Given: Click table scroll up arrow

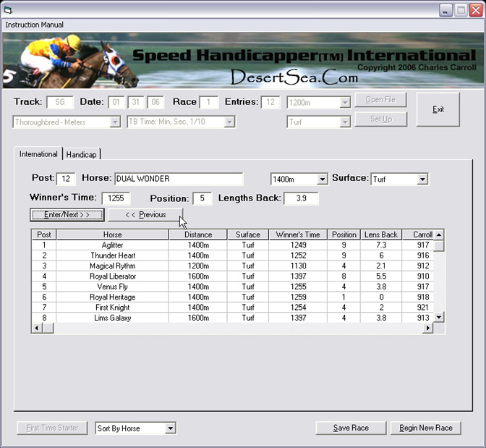Looking at the screenshot, I should (438, 235).
